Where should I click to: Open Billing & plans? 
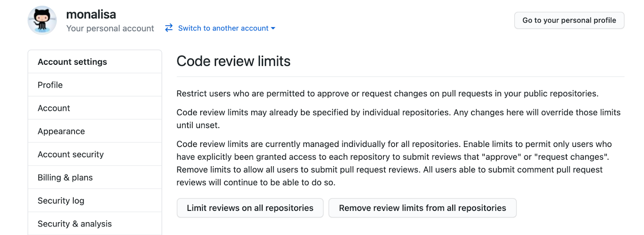pyautogui.click(x=95, y=177)
